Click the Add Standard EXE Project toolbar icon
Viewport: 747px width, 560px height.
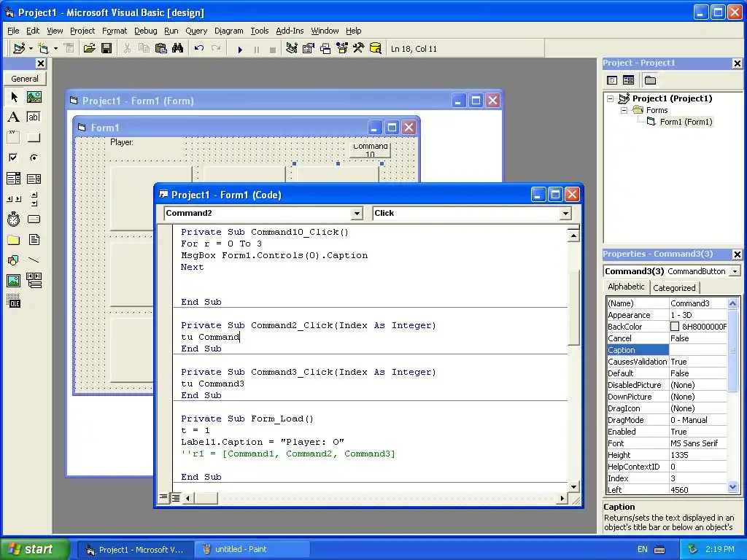tap(19, 49)
